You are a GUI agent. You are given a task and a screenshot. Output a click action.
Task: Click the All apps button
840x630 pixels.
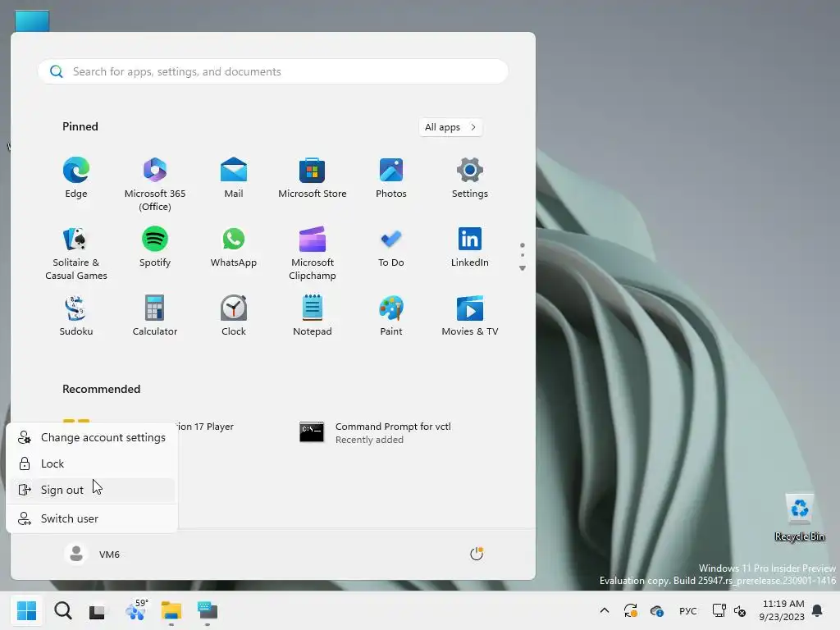(x=450, y=127)
